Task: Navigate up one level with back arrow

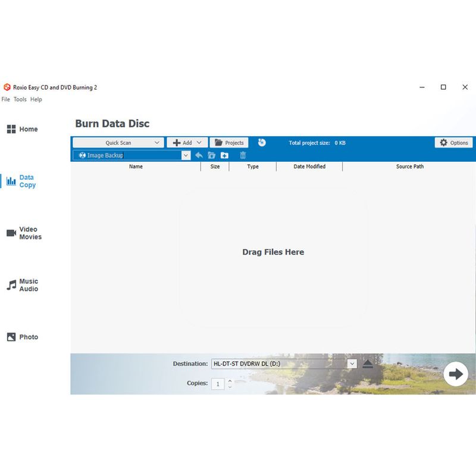Action: click(199, 155)
